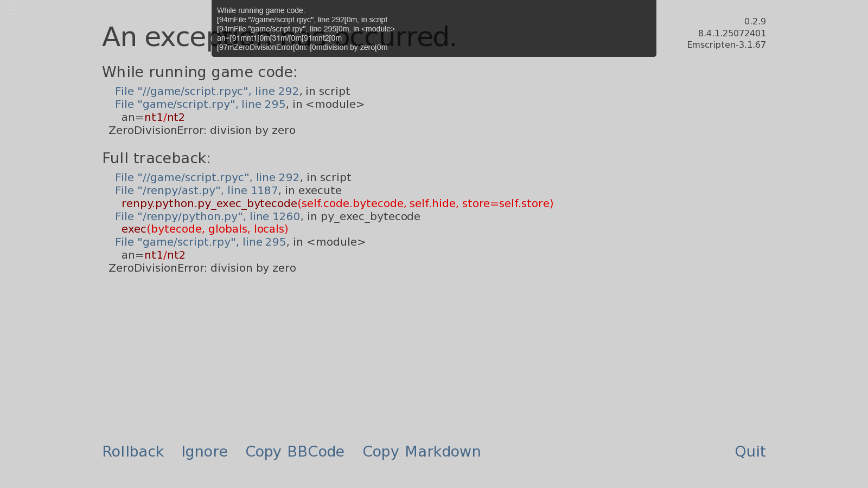This screenshot has height=488, width=868.
Task: Open the faint hamburger menu icon
Action: (10, 10)
